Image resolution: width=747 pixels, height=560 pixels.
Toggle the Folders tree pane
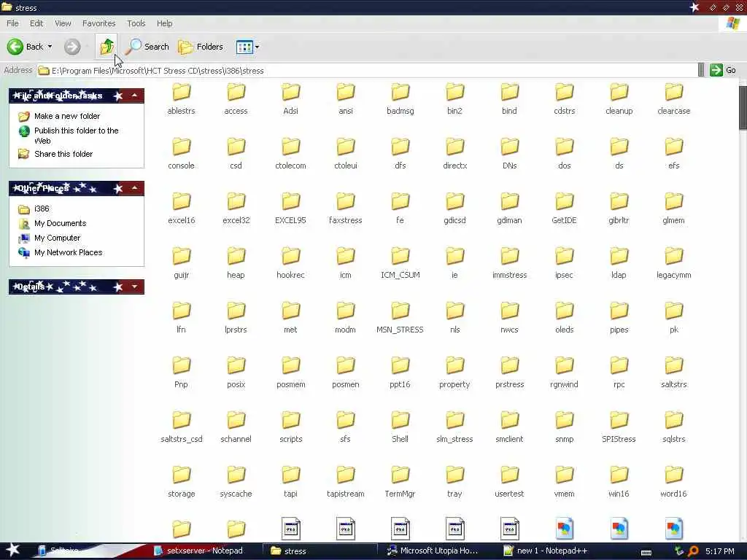coord(201,47)
